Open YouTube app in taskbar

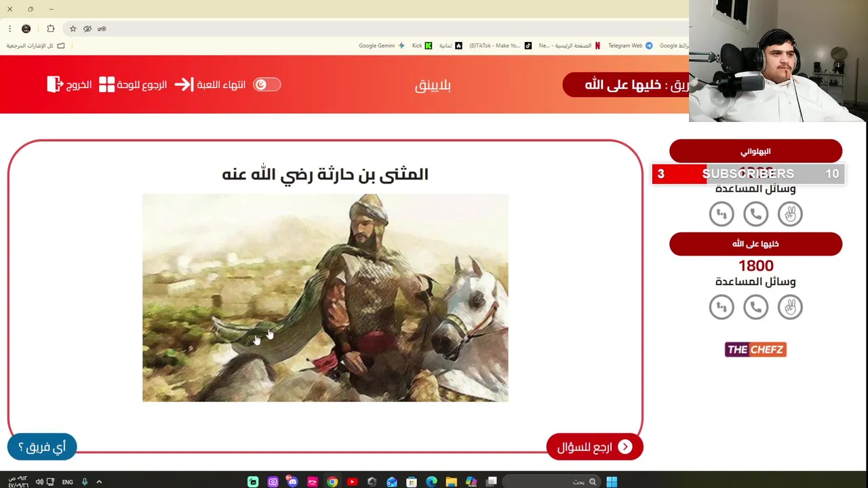pos(352,482)
